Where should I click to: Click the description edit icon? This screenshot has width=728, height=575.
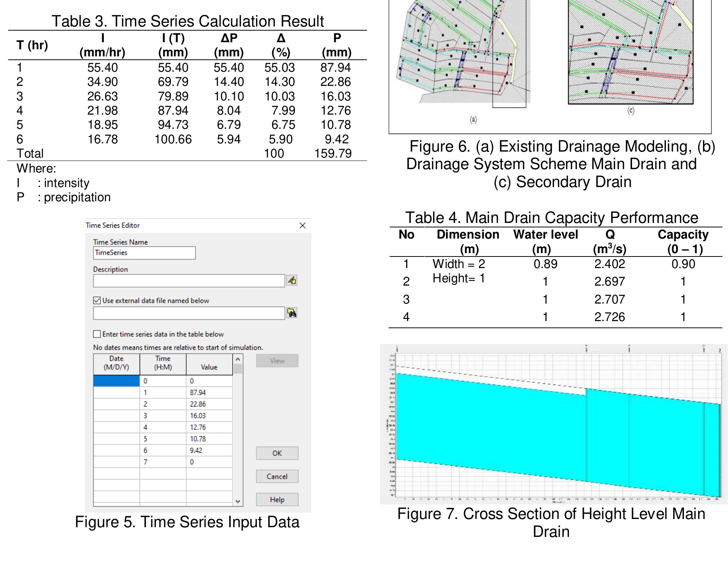click(x=292, y=280)
